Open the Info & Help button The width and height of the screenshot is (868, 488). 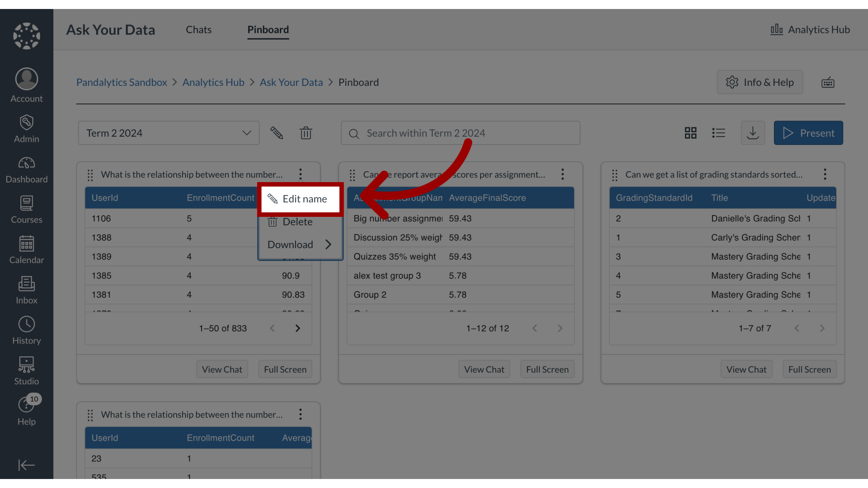tap(759, 82)
